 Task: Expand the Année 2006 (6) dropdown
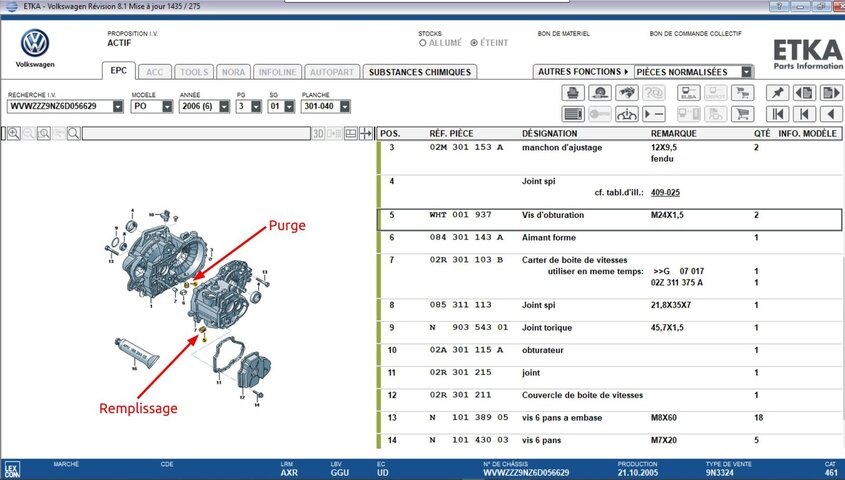224,107
